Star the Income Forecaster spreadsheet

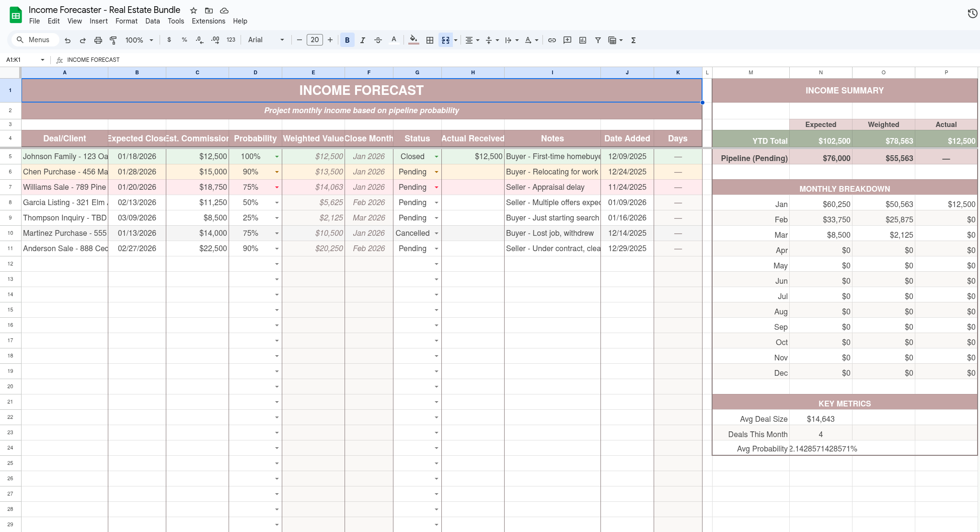pyautogui.click(x=193, y=10)
